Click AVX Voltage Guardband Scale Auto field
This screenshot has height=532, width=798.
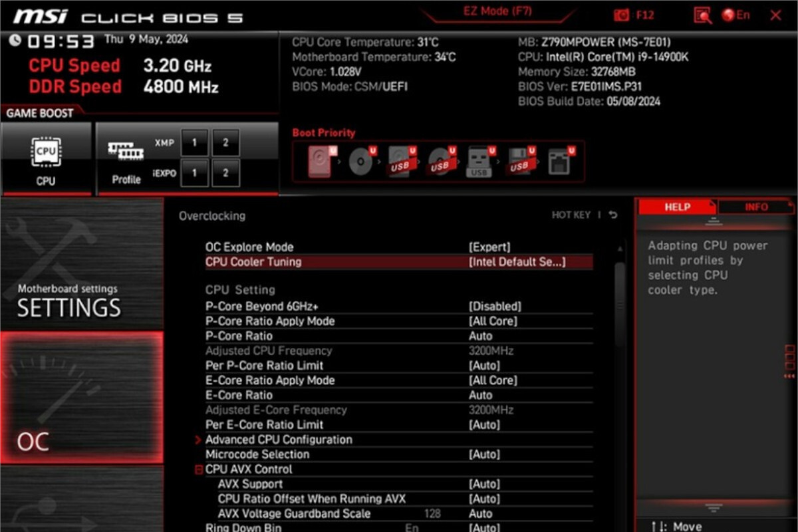pyautogui.click(x=480, y=513)
